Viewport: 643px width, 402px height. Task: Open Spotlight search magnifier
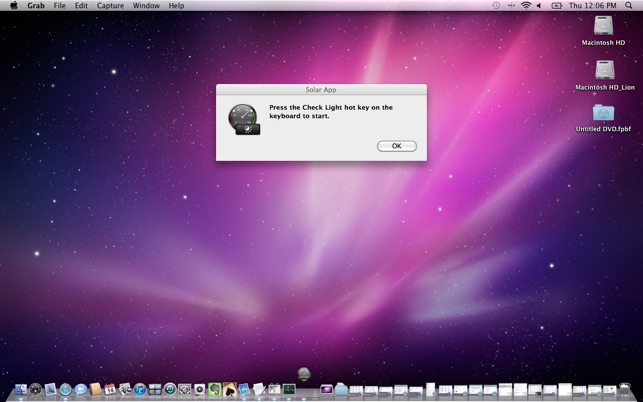tap(629, 6)
